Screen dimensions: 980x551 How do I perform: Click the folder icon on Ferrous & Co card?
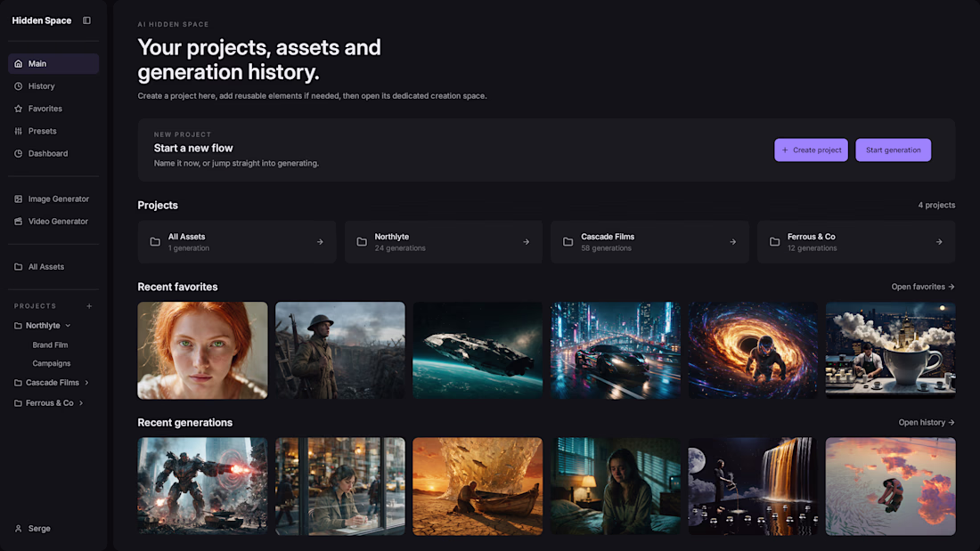coord(774,242)
